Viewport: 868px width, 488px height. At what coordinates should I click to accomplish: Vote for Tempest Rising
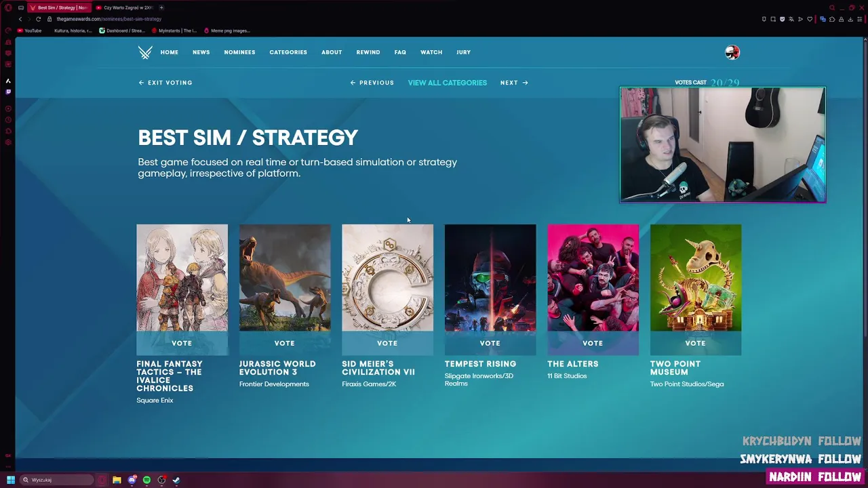pyautogui.click(x=490, y=343)
